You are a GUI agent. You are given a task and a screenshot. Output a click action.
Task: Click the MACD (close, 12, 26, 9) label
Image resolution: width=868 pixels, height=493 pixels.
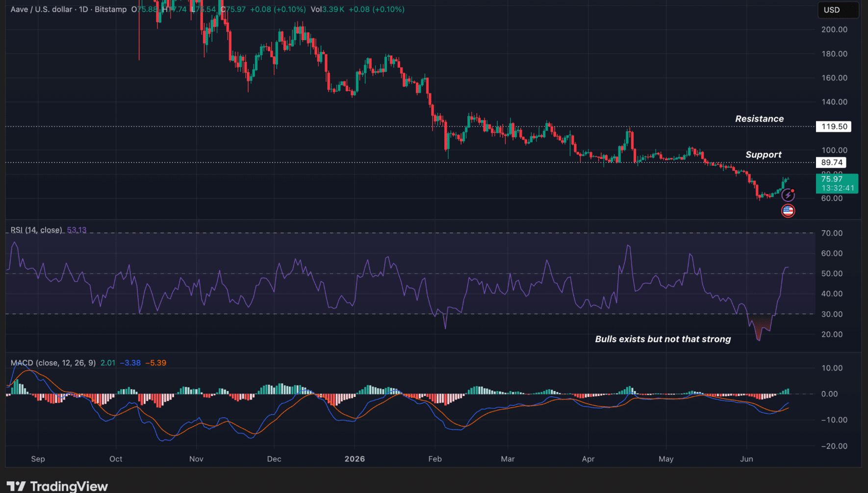(53, 363)
